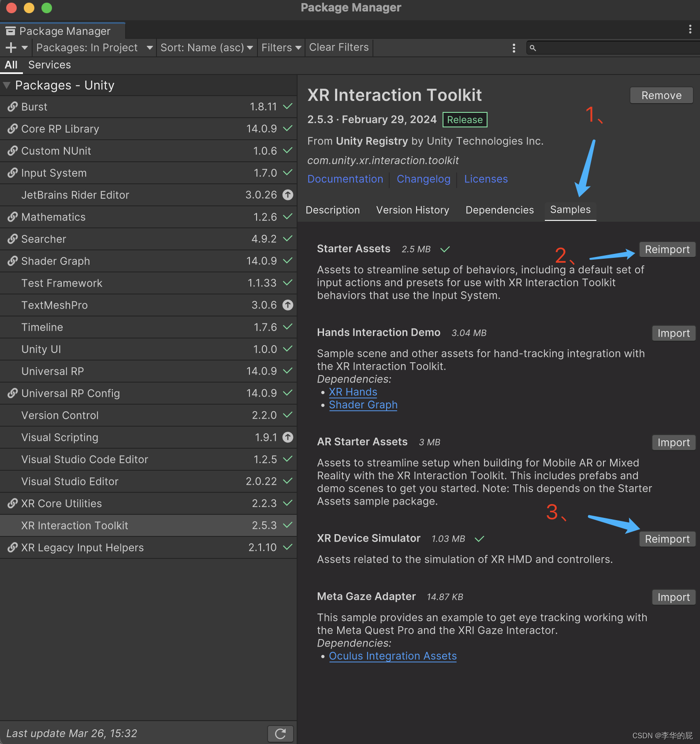This screenshot has height=744, width=700.
Task: Reimport the XR Device Simulator sample
Action: tap(667, 539)
